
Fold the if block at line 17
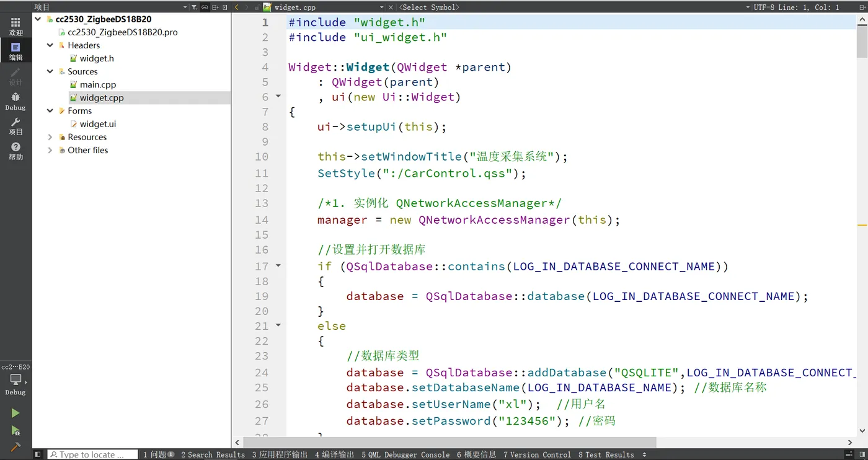click(x=278, y=265)
